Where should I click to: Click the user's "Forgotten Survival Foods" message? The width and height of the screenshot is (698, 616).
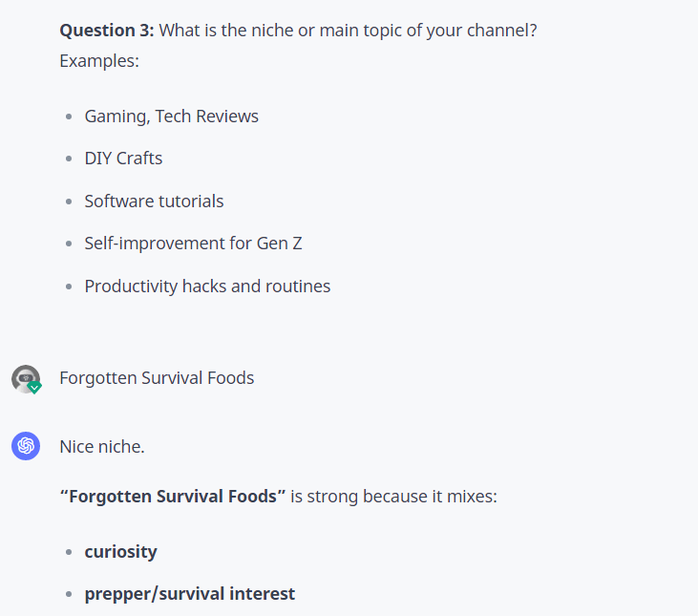(157, 378)
